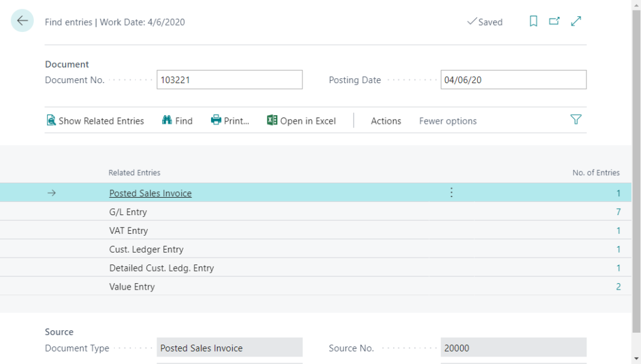
Task: Open the Source No. field showing 20000
Action: point(513,347)
